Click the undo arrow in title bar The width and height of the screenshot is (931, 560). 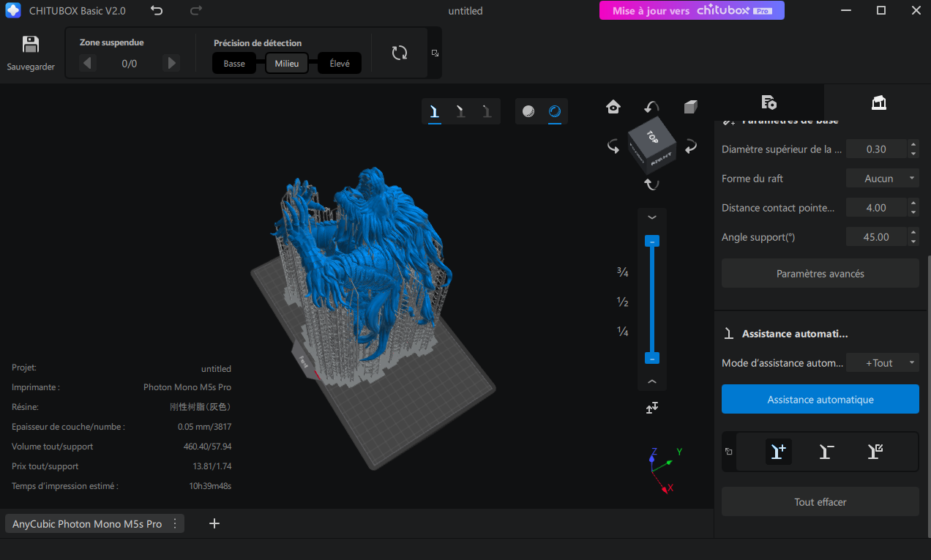pos(157,11)
